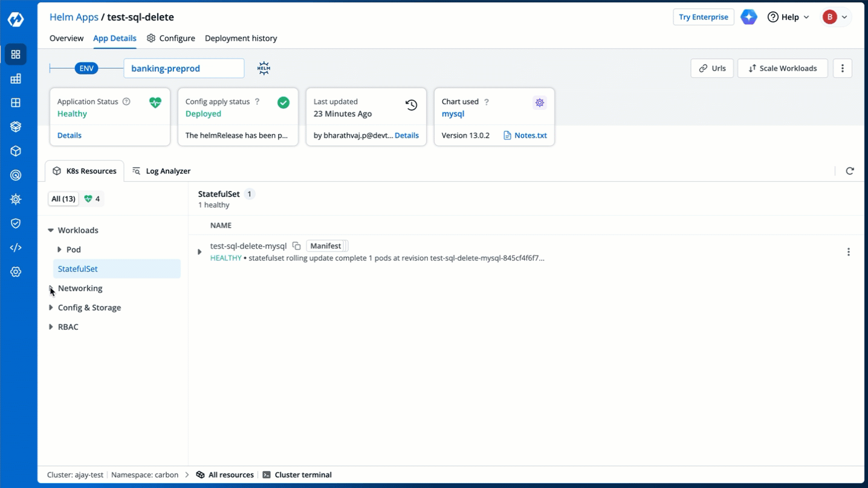Image resolution: width=868 pixels, height=488 pixels.
Task: Toggle the healthy resources filter showing 4
Action: click(x=92, y=199)
